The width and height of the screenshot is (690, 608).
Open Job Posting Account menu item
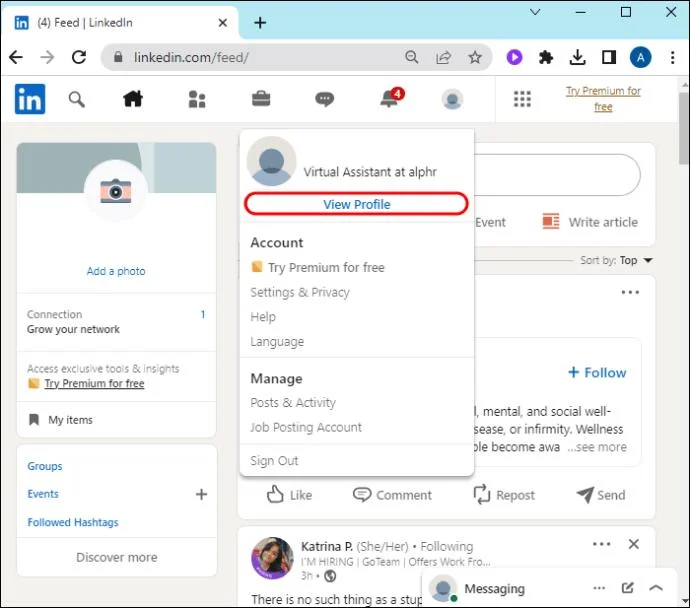point(305,427)
